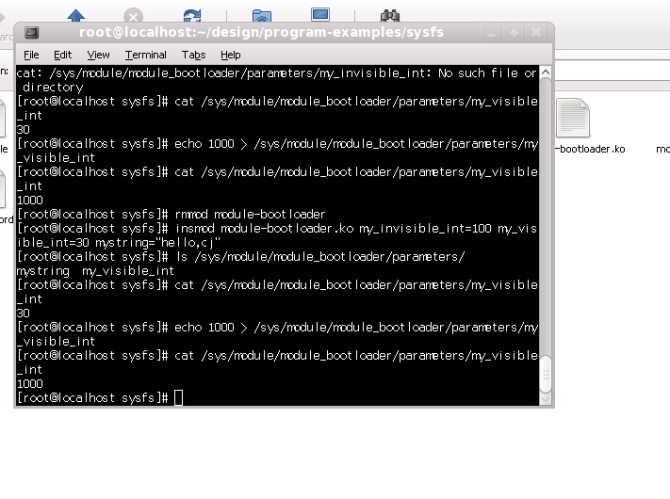Minimize the terminal window

[491, 33]
